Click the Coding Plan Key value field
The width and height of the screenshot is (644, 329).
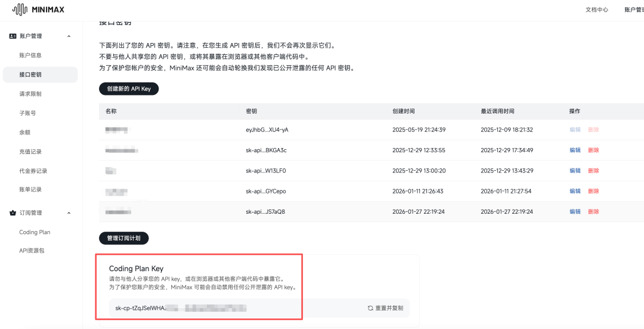259,308
